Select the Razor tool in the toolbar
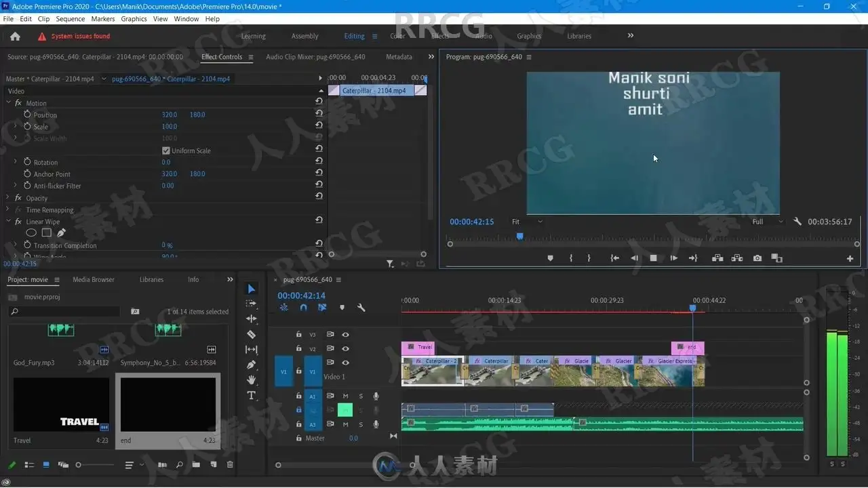The image size is (868, 488). (x=251, y=334)
